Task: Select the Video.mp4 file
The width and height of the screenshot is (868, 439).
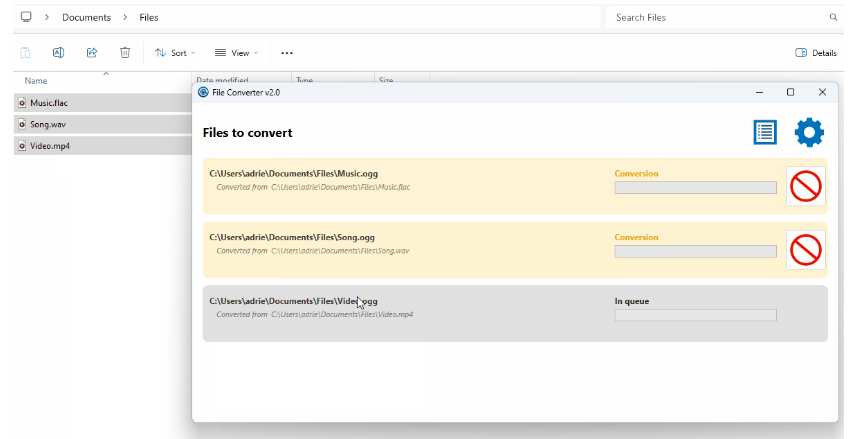Action: [x=50, y=146]
